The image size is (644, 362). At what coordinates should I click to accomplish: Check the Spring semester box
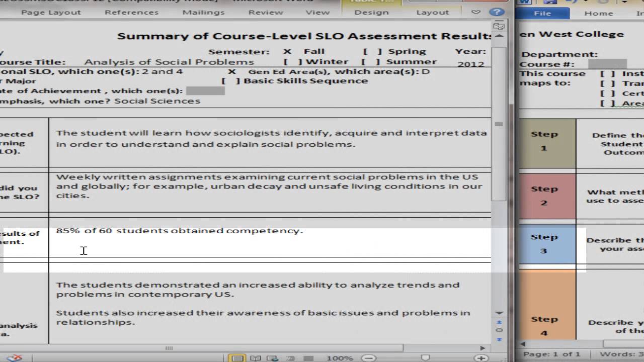[372, 51]
